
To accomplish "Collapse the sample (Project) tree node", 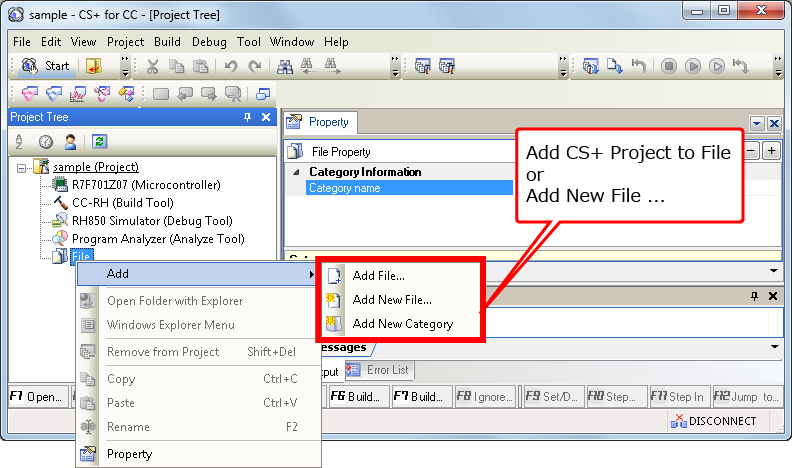I will (x=22, y=167).
